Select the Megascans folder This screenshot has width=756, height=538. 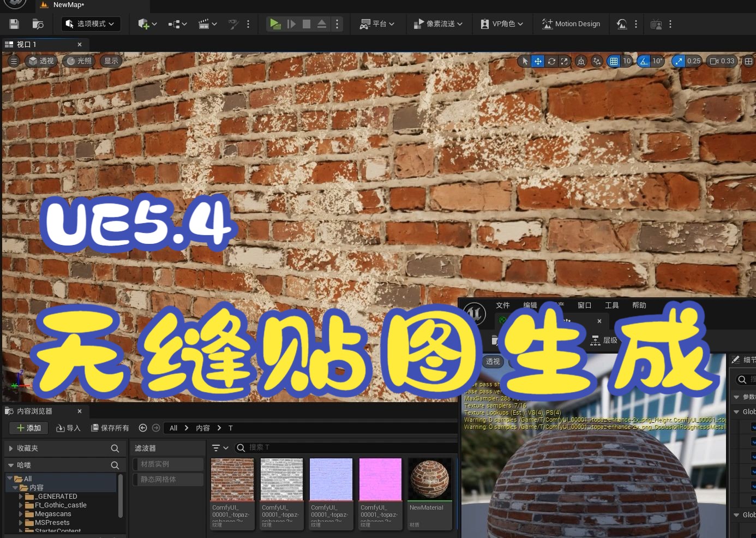point(53,514)
